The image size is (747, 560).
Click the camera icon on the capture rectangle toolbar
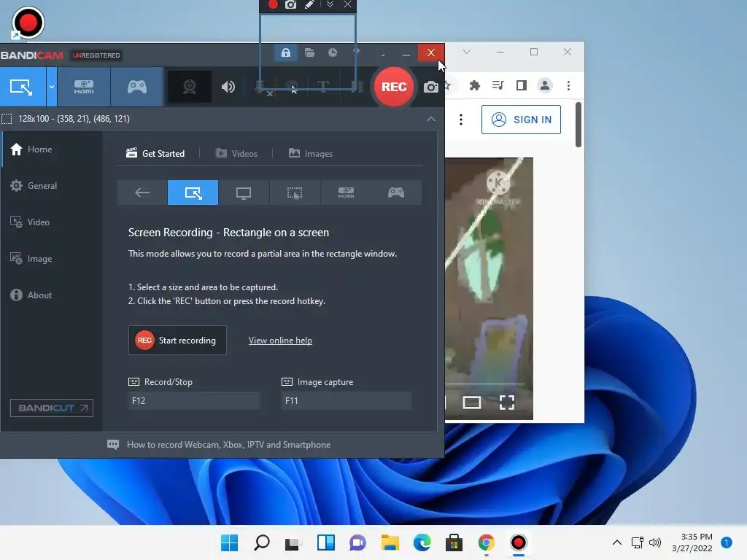click(x=290, y=5)
